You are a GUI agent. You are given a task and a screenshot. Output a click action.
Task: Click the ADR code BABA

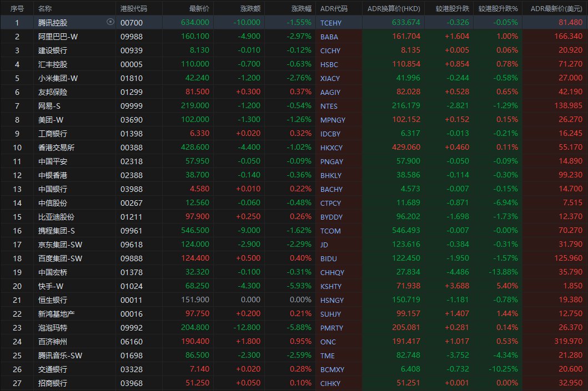point(329,37)
